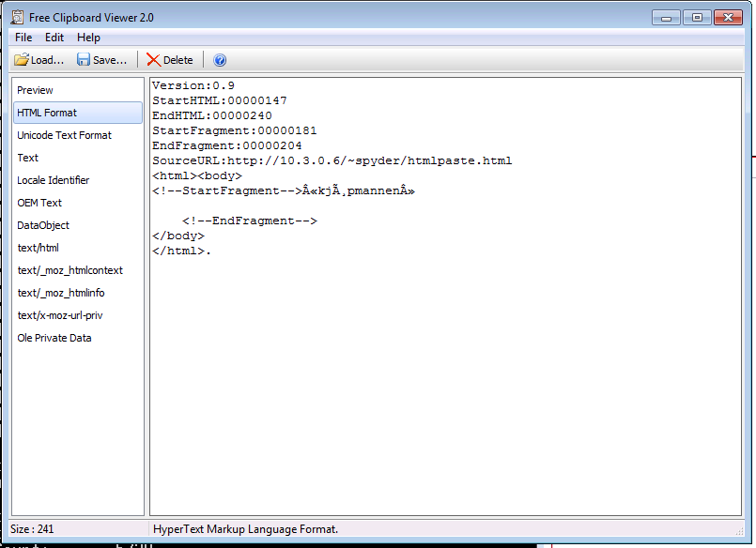Open help via blue question mark icon
Screen dimensions: 756x548
[220, 60]
